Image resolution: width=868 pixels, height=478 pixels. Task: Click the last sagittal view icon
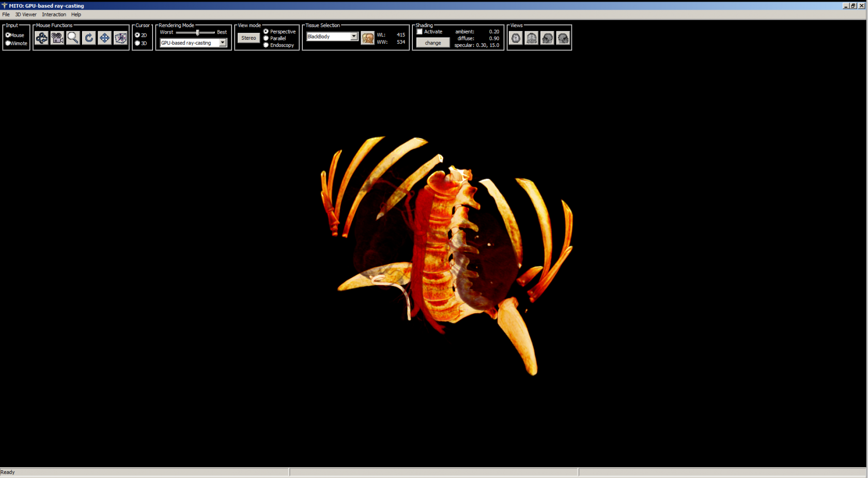pos(563,38)
